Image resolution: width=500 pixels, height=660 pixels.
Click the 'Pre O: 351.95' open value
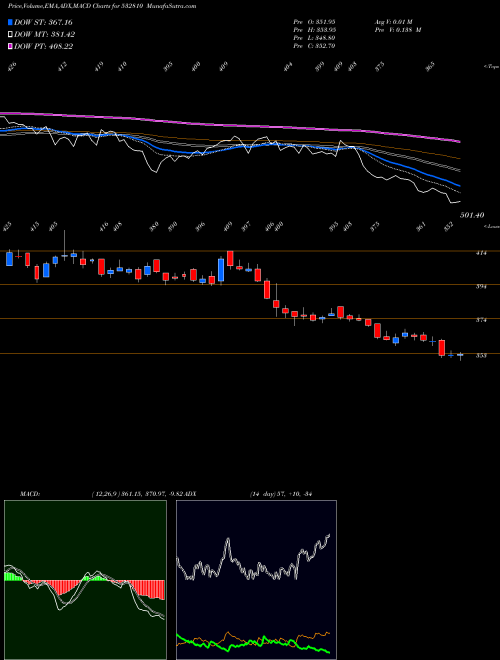314,21
